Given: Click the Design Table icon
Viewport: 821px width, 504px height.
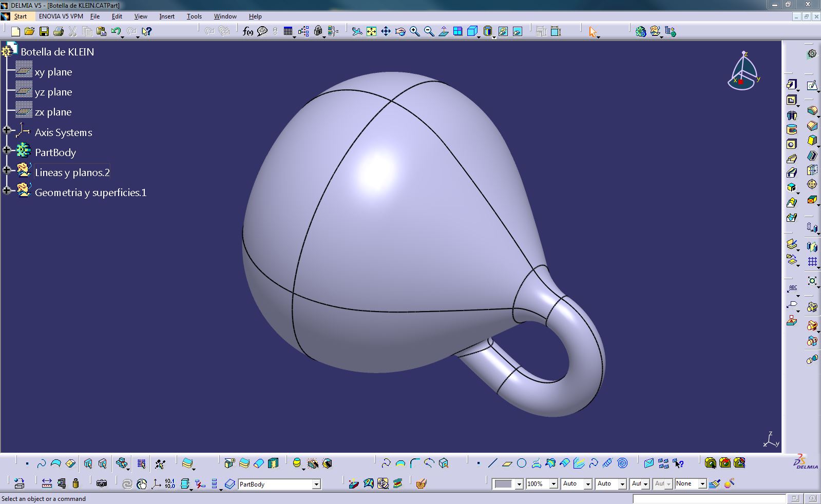Looking at the screenshot, I should pyautogui.click(x=288, y=31).
